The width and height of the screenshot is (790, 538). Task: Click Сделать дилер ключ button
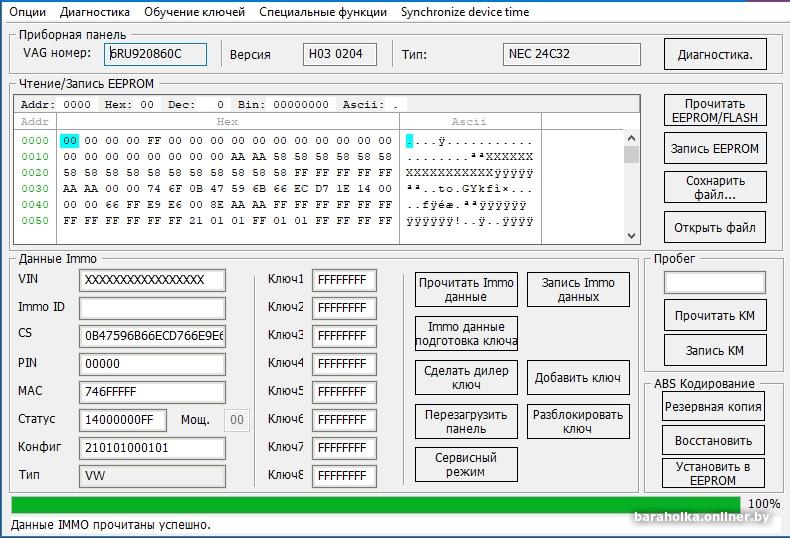pyautogui.click(x=466, y=377)
